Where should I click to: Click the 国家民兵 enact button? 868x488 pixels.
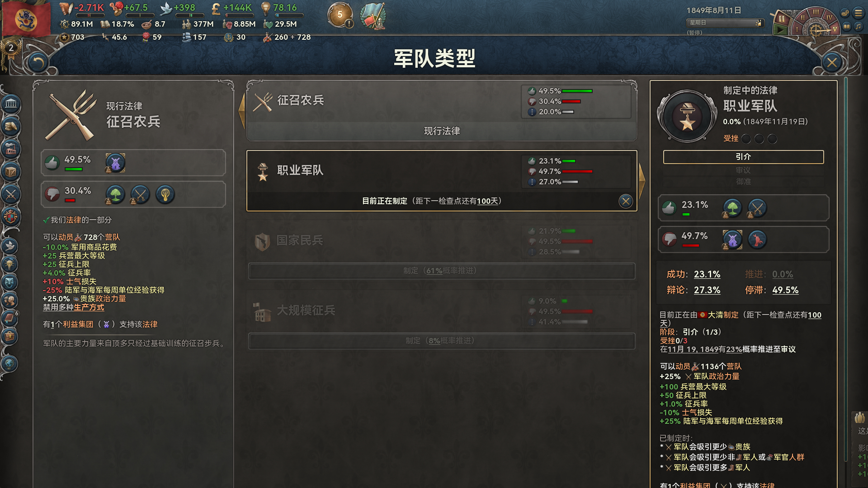(442, 271)
